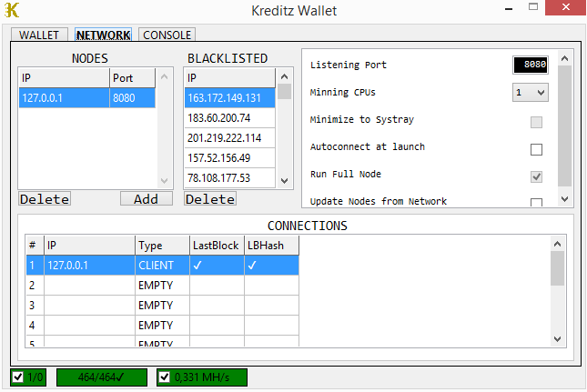The width and height of the screenshot is (587, 392).
Task: Click the settings panel scrollbar thumb
Action: [564, 126]
